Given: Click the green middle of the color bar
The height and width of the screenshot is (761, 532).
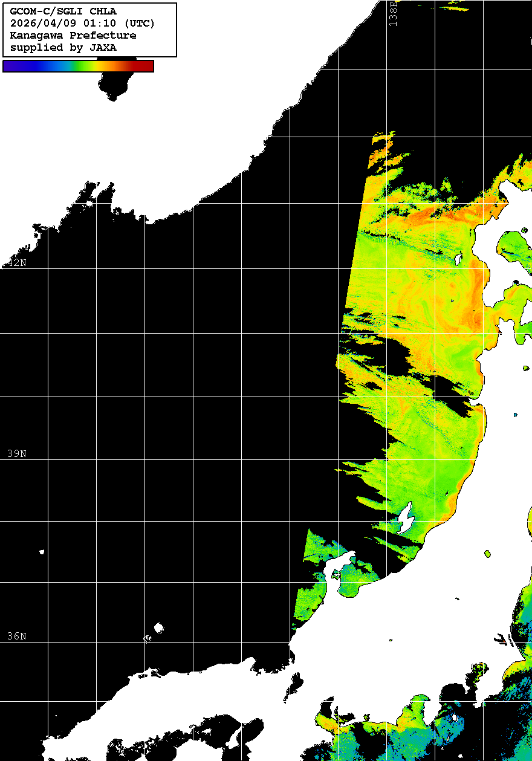Looking at the screenshot, I should point(79,66).
